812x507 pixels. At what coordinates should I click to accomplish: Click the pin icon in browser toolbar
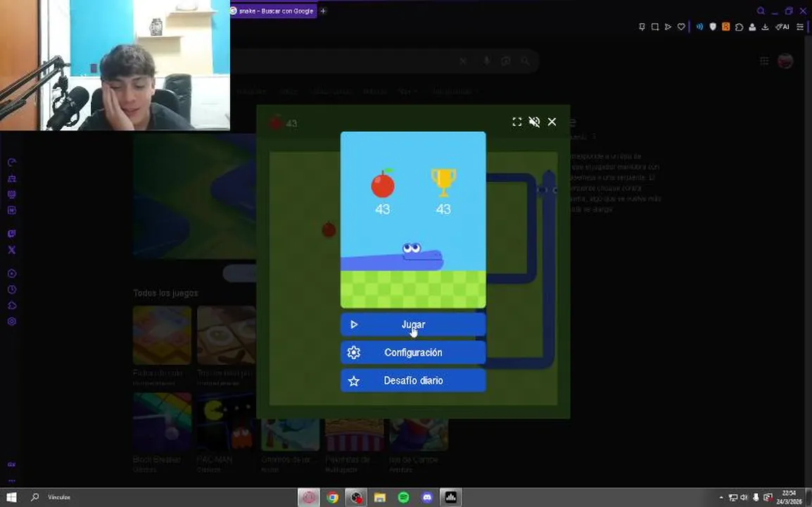click(642, 27)
